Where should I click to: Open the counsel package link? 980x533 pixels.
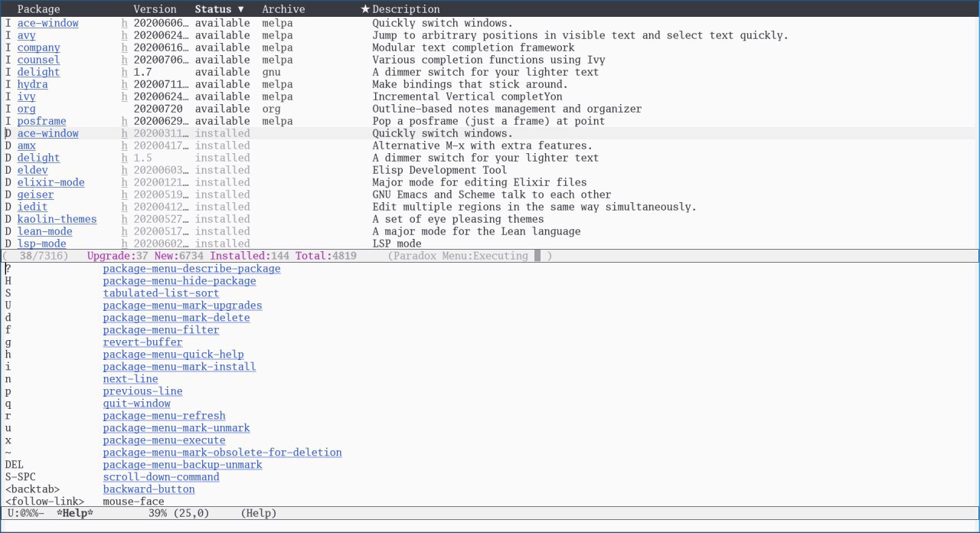click(x=38, y=60)
